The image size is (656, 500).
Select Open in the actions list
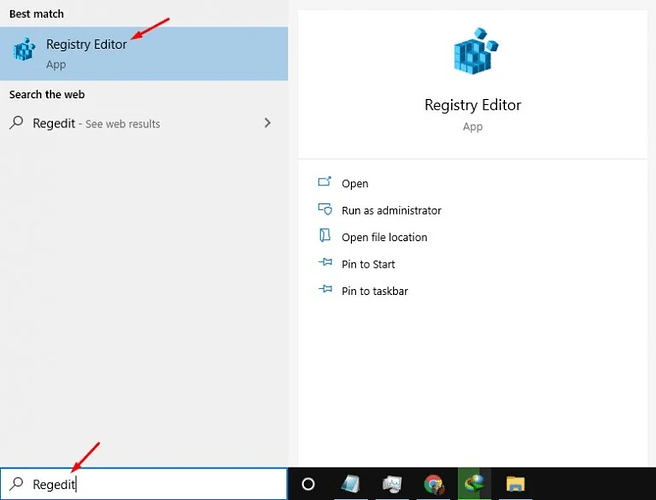[355, 184]
